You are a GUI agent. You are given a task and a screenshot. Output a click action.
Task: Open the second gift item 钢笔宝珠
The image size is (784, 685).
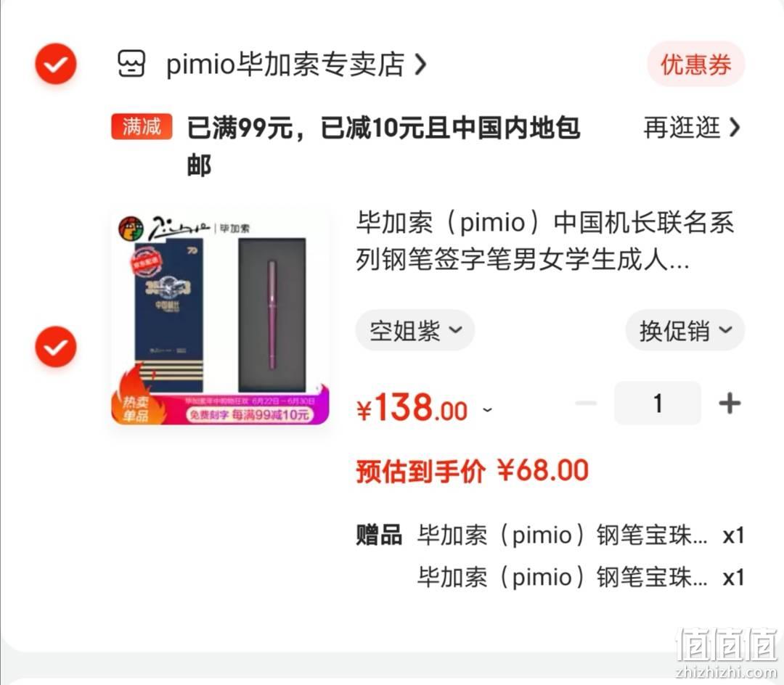[x=581, y=578]
